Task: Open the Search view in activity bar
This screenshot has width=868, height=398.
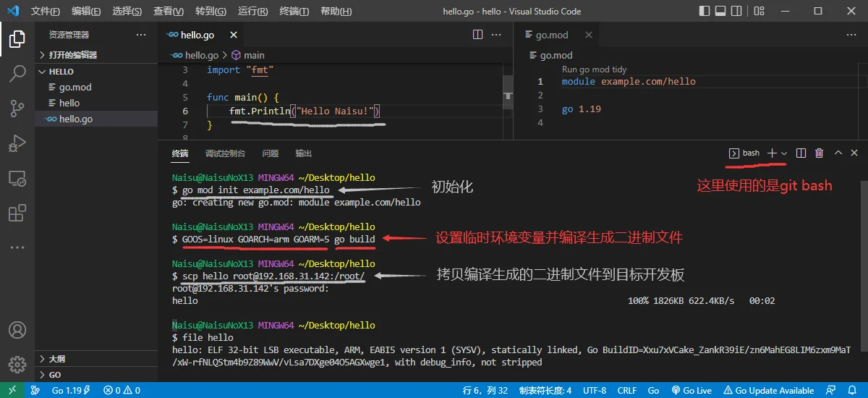Action: 17,74
